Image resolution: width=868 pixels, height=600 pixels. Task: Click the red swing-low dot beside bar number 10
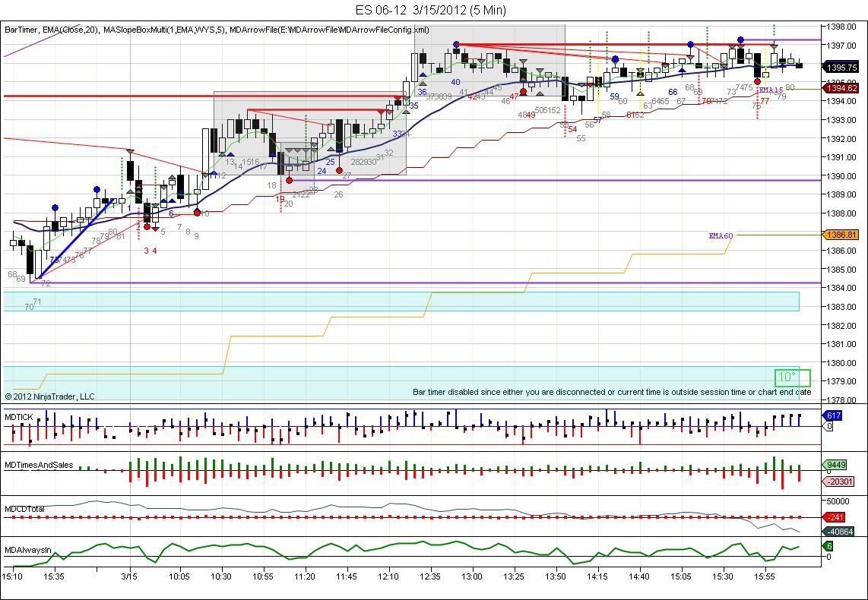click(x=197, y=213)
